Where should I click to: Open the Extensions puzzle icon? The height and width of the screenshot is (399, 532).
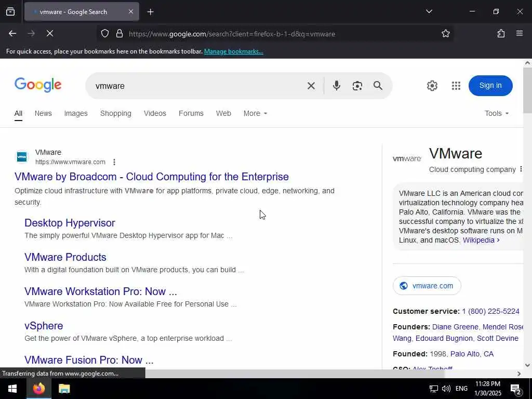pyautogui.click(x=501, y=33)
